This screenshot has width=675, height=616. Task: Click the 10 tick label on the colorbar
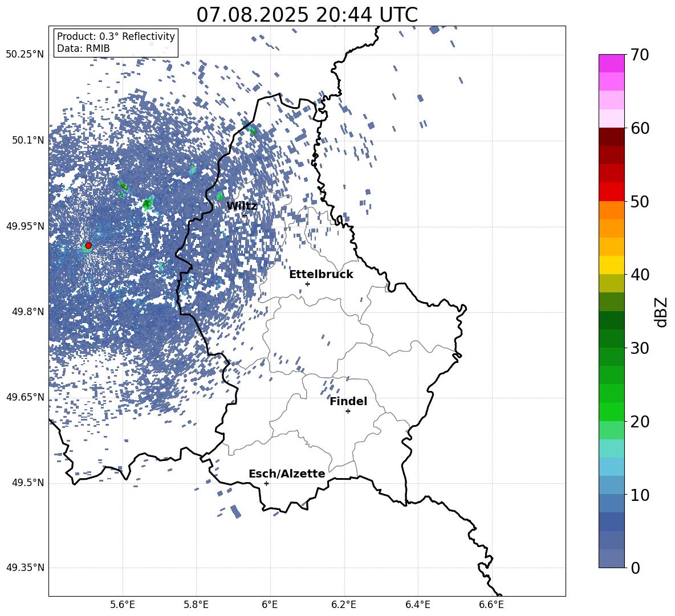640,495
